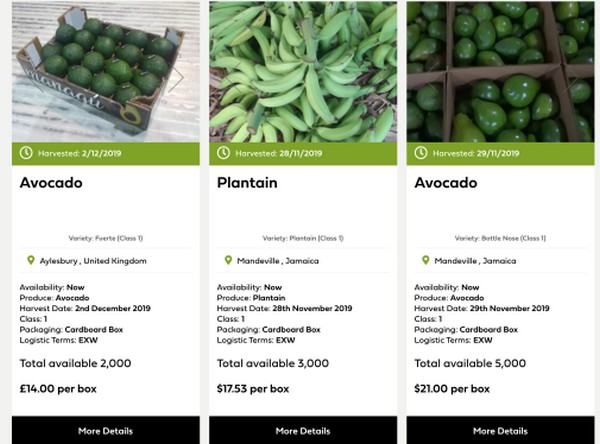Click the clock icon on the Fuerte avocado card
Image resolution: width=600 pixels, height=444 pixels.
click(28, 153)
